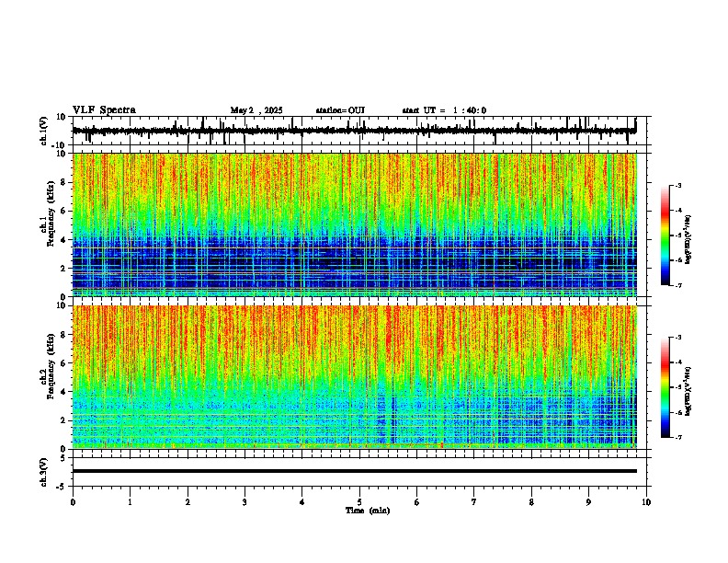Click the "8" kHz tick on ch.1 frequency axis

[x=64, y=182]
